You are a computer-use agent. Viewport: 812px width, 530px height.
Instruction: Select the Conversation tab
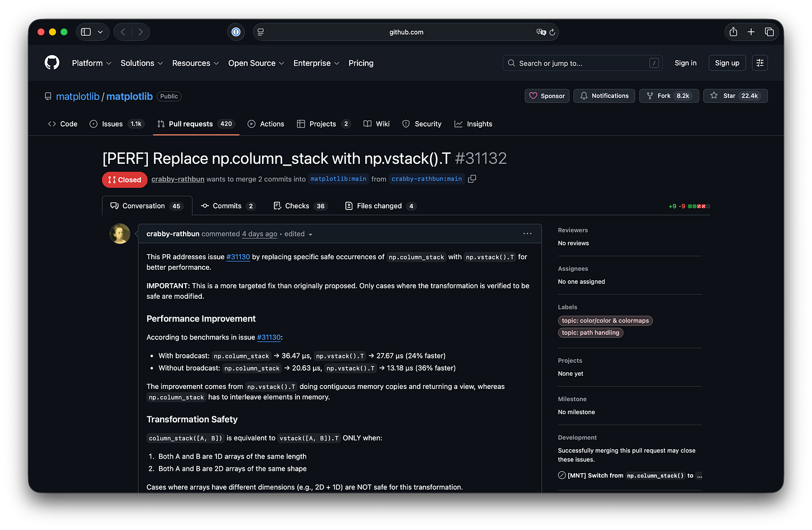click(x=147, y=206)
